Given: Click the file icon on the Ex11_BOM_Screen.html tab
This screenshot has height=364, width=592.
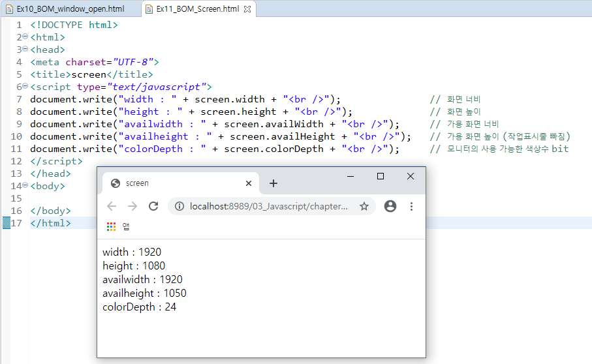Looking at the screenshot, I should click(149, 9).
